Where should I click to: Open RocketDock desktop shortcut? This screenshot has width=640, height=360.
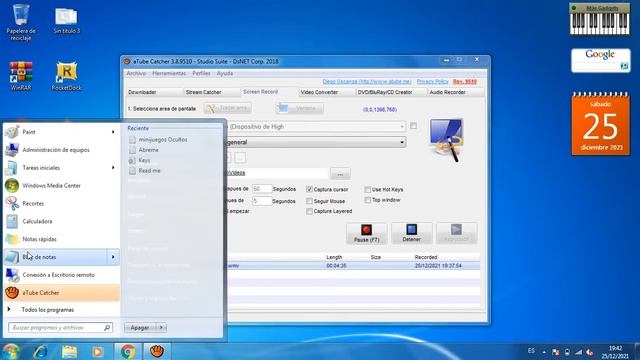pos(67,76)
